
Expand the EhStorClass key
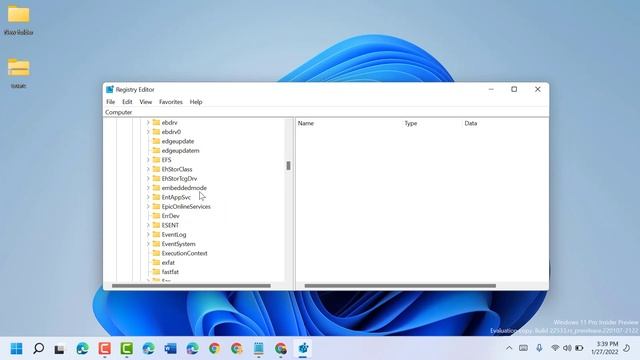[x=148, y=169]
